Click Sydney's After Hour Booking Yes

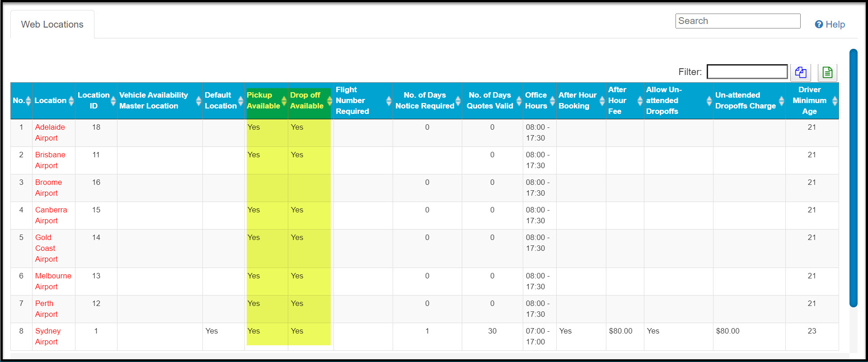(x=565, y=331)
